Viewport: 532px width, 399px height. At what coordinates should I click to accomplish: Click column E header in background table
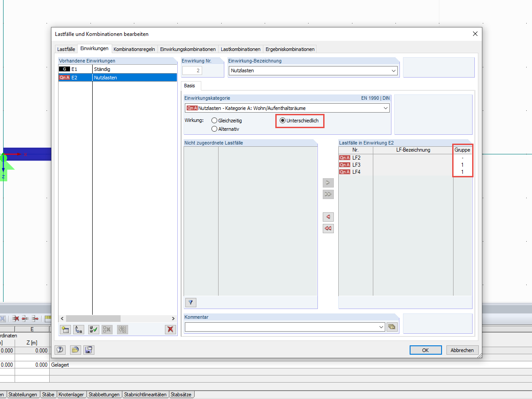coord(32,329)
